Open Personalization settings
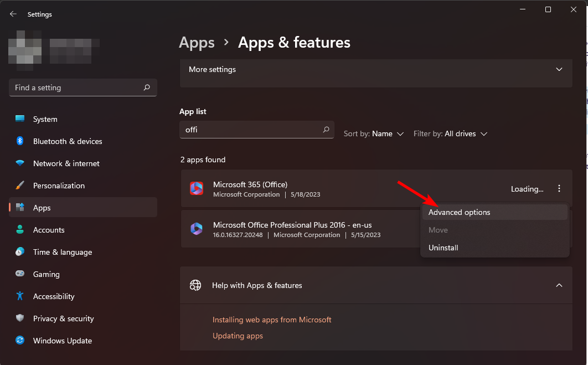The height and width of the screenshot is (365, 588). coord(83,186)
